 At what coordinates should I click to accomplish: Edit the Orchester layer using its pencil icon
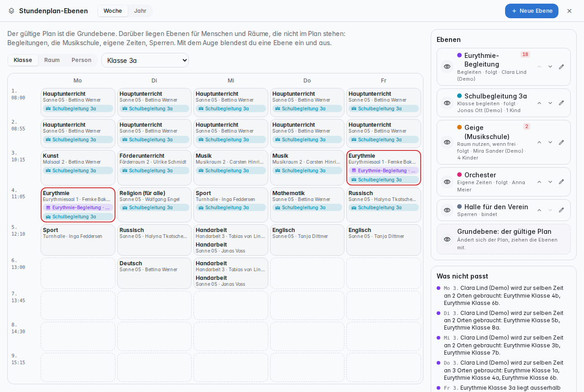click(561, 182)
